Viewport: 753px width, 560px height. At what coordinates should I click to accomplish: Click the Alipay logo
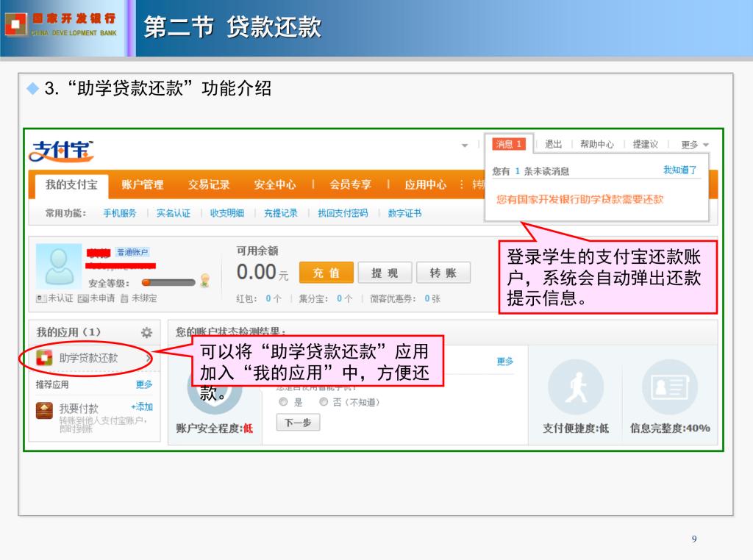coord(62,151)
